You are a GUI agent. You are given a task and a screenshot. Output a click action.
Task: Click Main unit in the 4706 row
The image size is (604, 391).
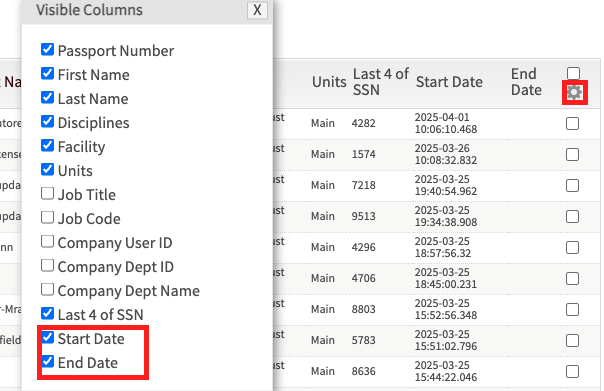(x=323, y=278)
